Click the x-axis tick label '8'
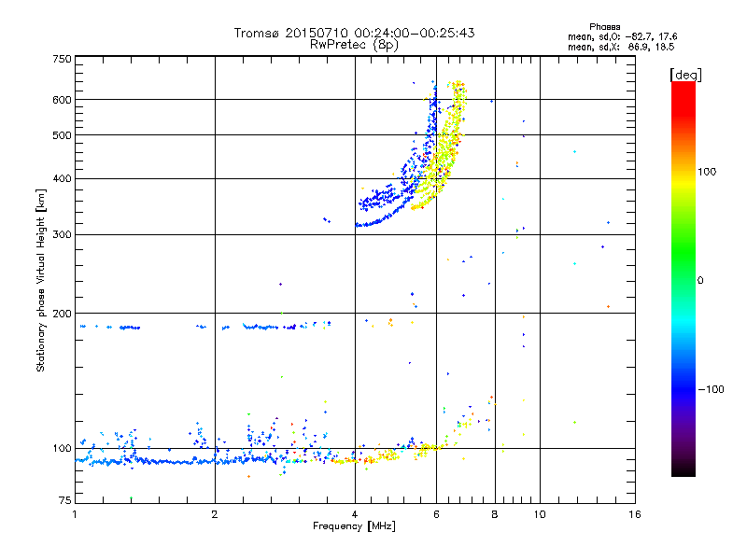747x560 pixels. click(x=495, y=514)
